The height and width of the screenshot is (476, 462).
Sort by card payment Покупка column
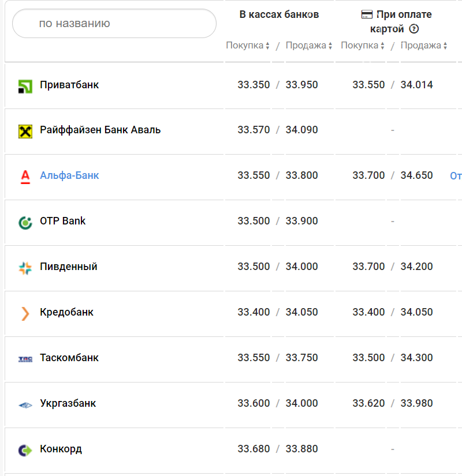362,45
